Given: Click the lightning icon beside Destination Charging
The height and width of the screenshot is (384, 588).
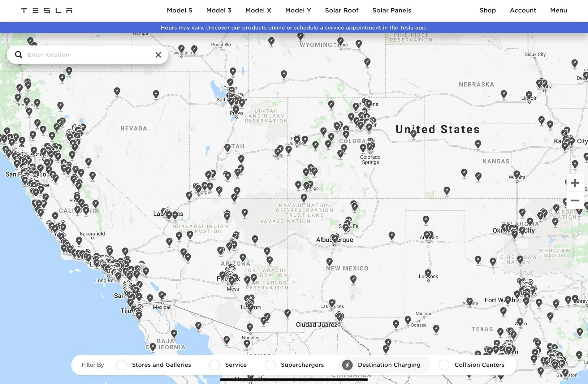Looking at the screenshot, I should (x=347, y=365).
